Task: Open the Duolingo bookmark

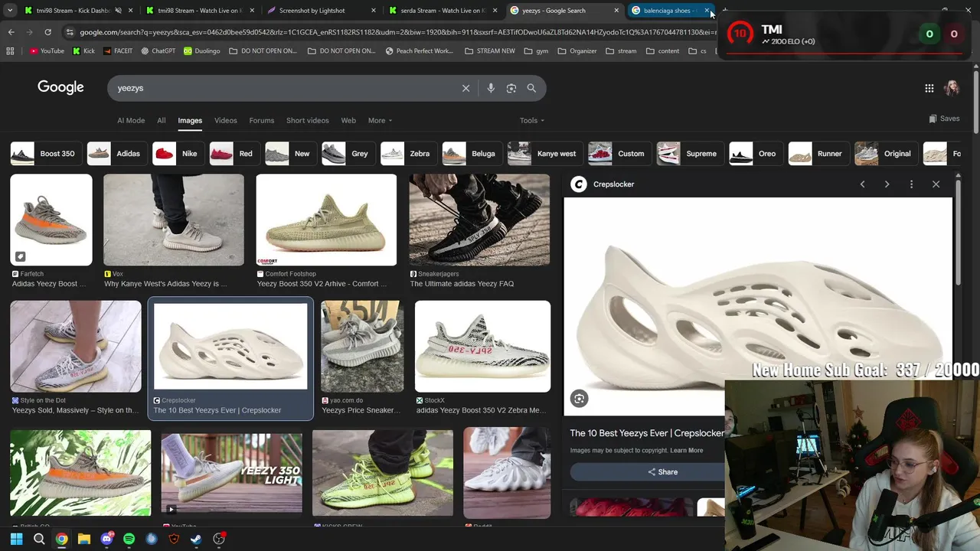Action: [202, 51]
